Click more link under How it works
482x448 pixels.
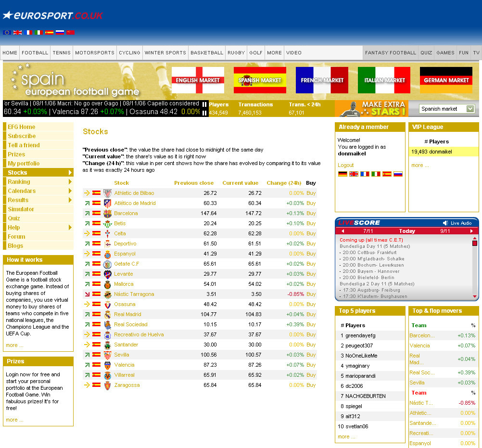pyautogui.click(x=14, y=346)
